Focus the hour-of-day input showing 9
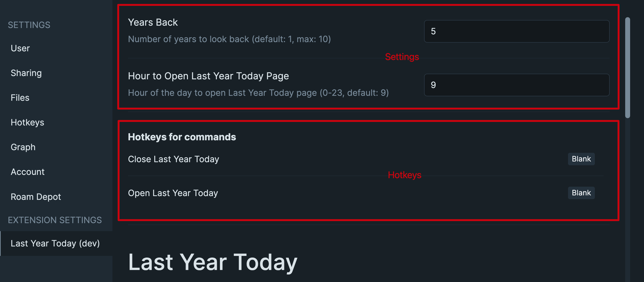644x282 pixels. click(x=517, y=85)
